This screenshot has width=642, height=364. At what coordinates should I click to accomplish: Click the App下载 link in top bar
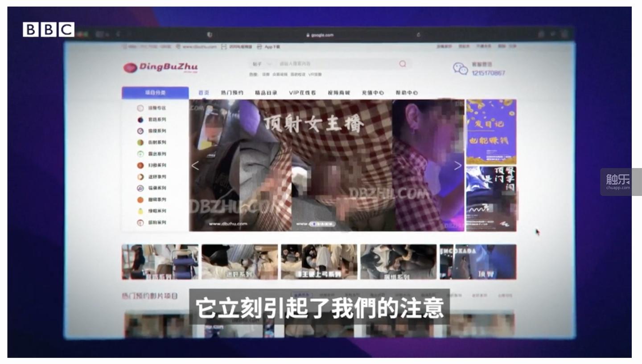coord(269,46)
